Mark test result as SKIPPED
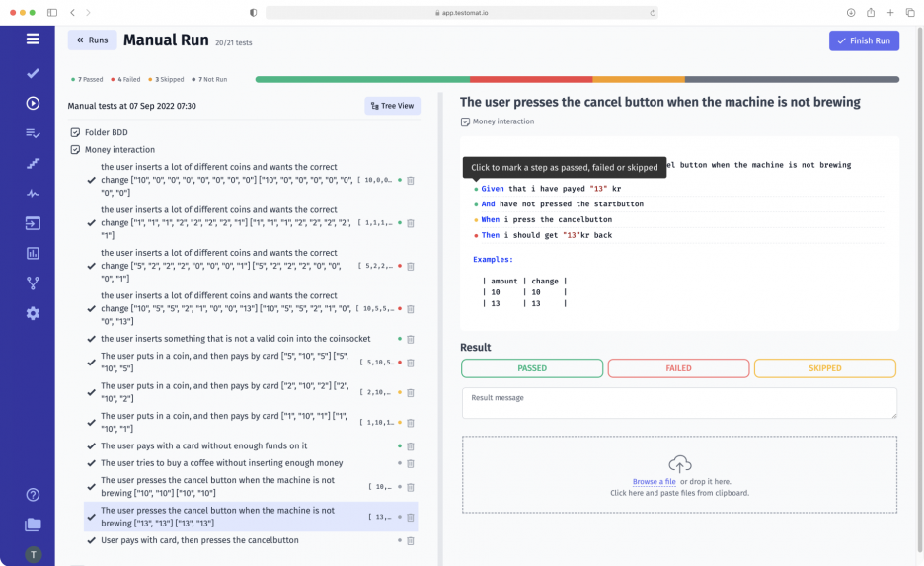Image resolution: width=924 pixels, height=566 pixels. [x=824, y=368]
